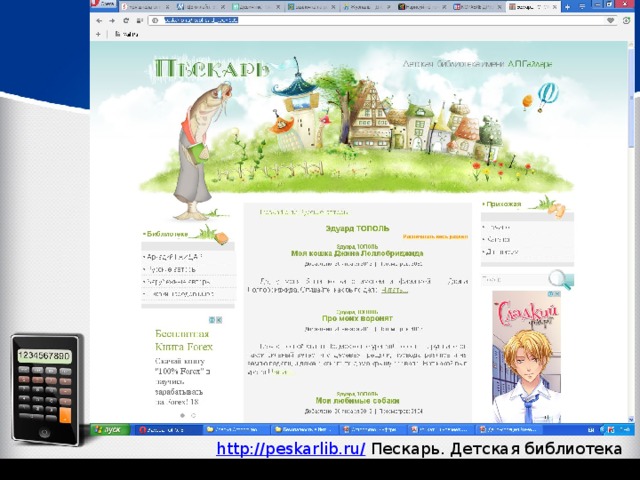Select the first Forex ad carousel dot
The image size is (640, 480).
182,416
